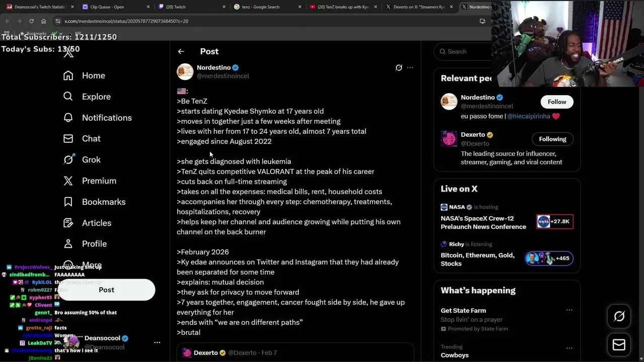644x362 pixels.
Task: Switch to TenZ breaks up YouTube tab
Action: (343, 7)
